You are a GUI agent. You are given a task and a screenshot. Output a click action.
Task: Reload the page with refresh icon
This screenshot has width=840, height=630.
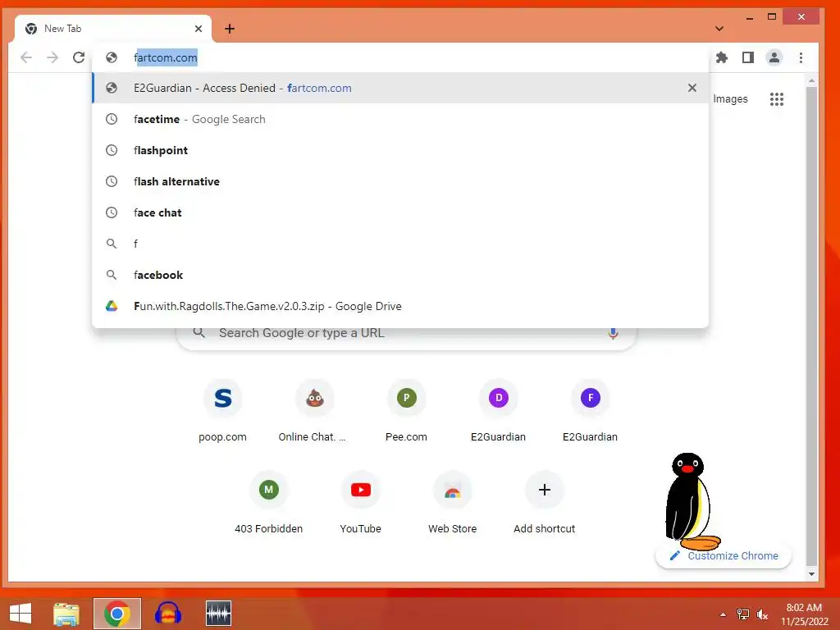[x=79, y=57]
